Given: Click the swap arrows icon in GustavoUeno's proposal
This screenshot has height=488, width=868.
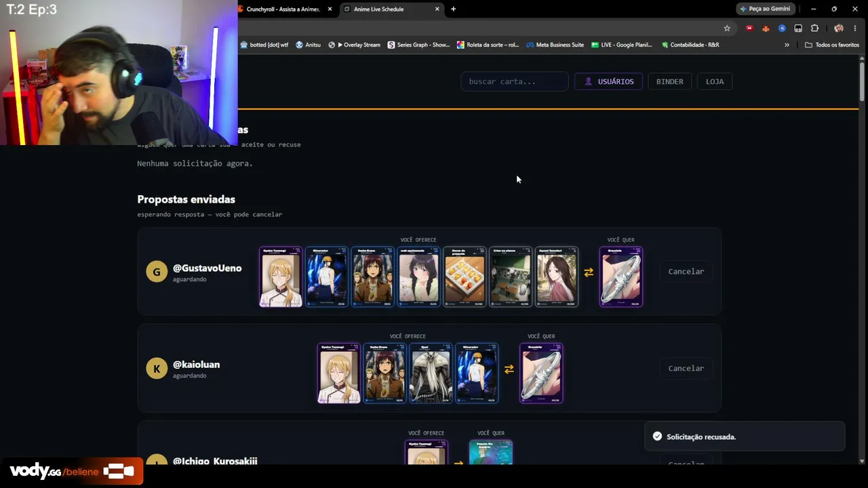Looking at the screenshot, I should click(589, 272).
